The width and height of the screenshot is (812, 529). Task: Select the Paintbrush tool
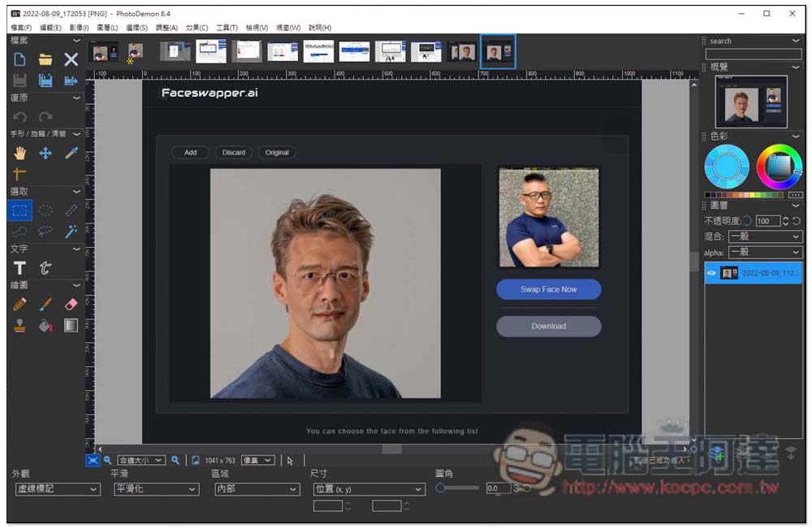[x=45, y=304]
